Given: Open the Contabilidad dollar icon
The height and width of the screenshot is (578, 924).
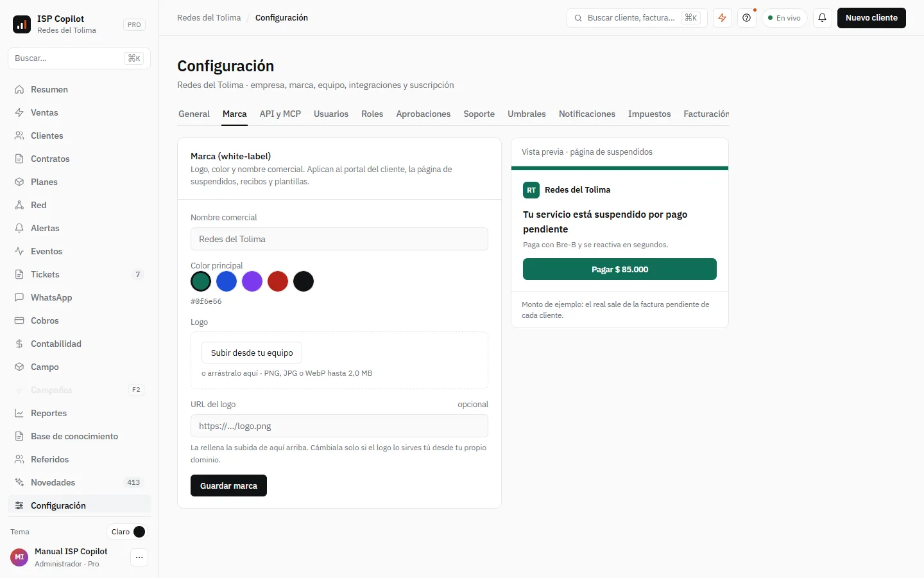Looking at the screenshot, I should (19, 344).
